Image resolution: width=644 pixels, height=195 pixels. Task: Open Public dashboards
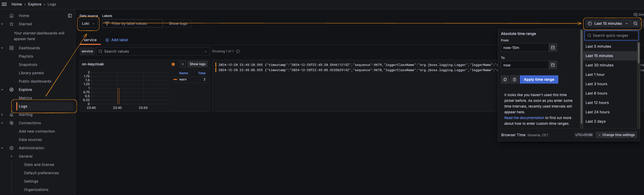point(35,81)
